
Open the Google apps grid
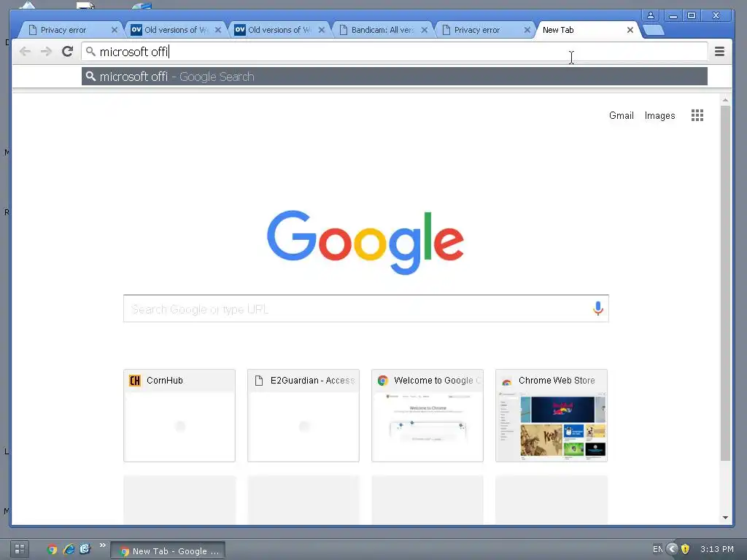pyautogui.click(x=697, y=115)
